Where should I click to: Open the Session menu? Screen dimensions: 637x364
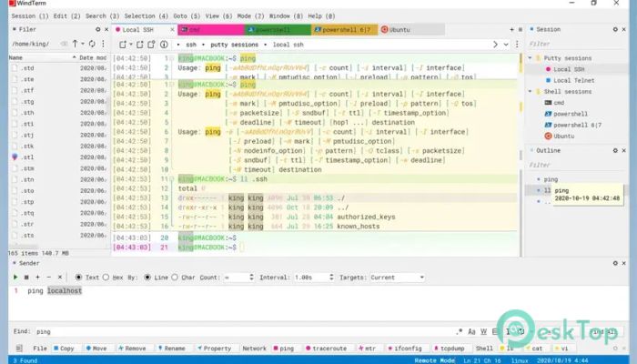click(30, 15)
